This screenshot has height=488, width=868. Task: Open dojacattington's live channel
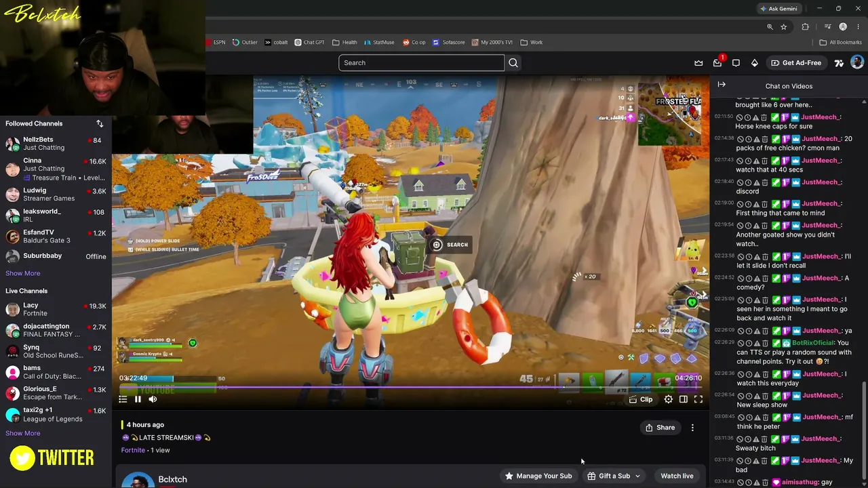click(x=56, y=330)
